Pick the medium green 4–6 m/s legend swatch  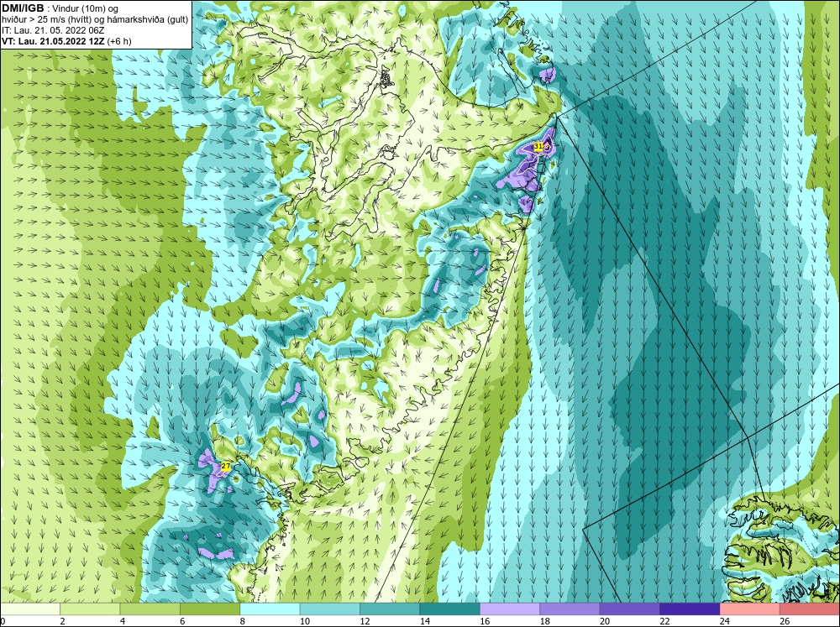tap(150, 609)
